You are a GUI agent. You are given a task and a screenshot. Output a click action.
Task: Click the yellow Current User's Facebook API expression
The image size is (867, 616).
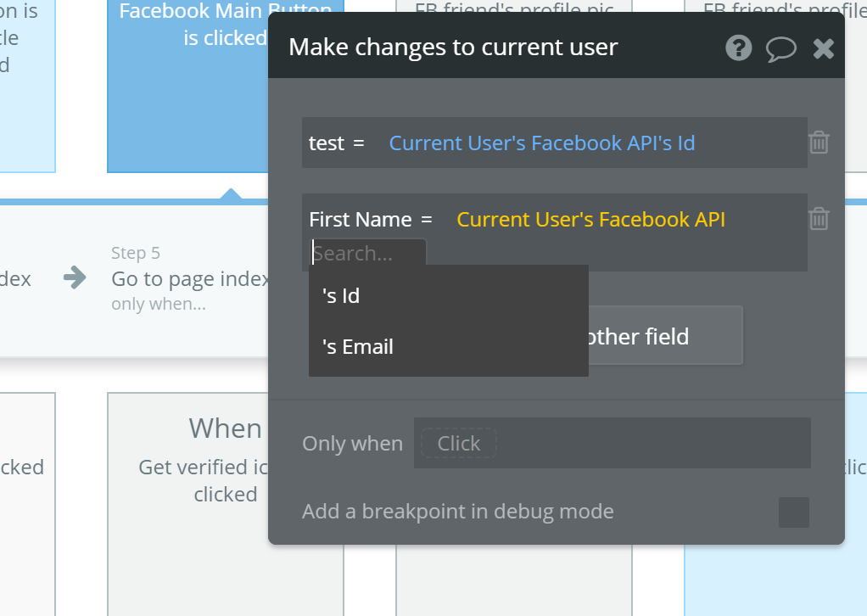pos(590,219)
